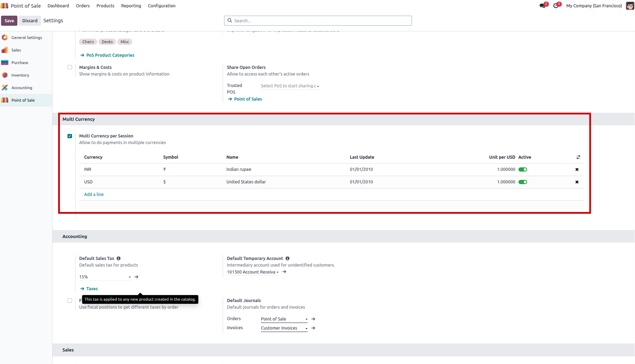Image resolution: width=635 pixels, height=364 pixels.
Task: Click Add a line link
Action: pyautogui.click(x=94, y=195)
